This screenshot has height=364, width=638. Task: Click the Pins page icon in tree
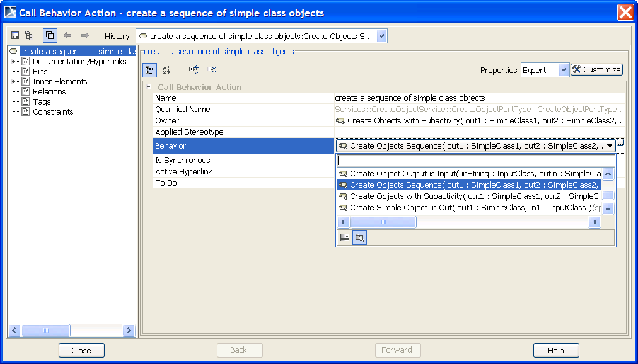click(26, 72)
